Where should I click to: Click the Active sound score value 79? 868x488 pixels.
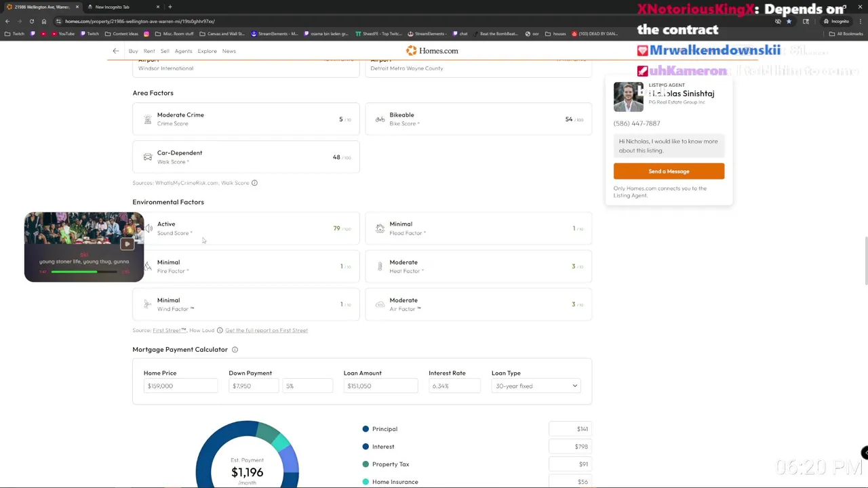337,228
